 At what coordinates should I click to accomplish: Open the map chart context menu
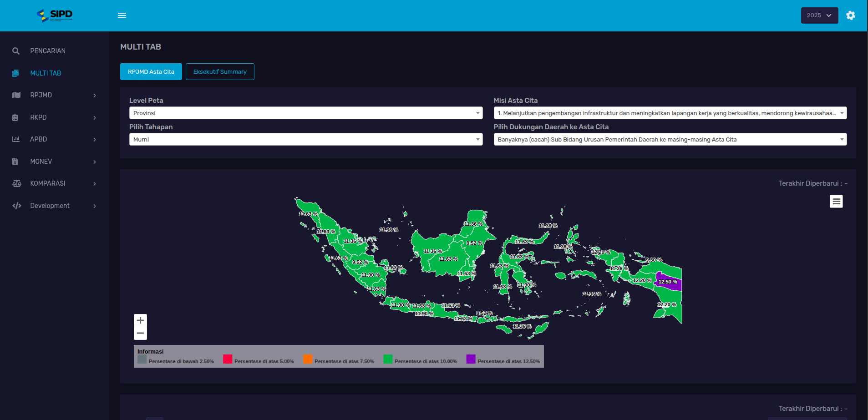pyautogui.click(x=836, y=201)
